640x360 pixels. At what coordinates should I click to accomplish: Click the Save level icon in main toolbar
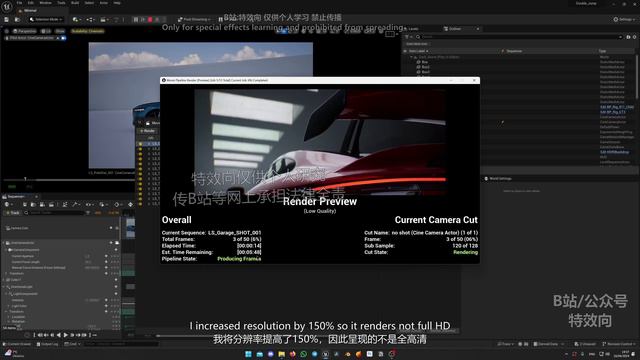tap(6, 20)
